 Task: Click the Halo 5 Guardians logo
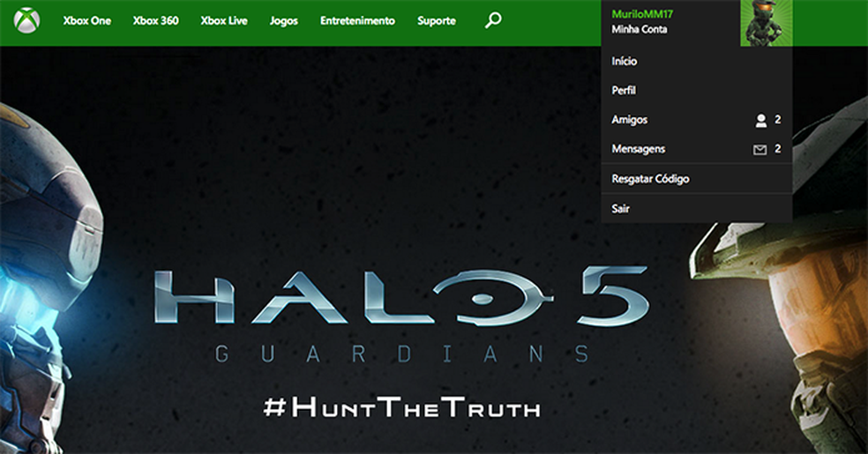[x=400, y=316]
